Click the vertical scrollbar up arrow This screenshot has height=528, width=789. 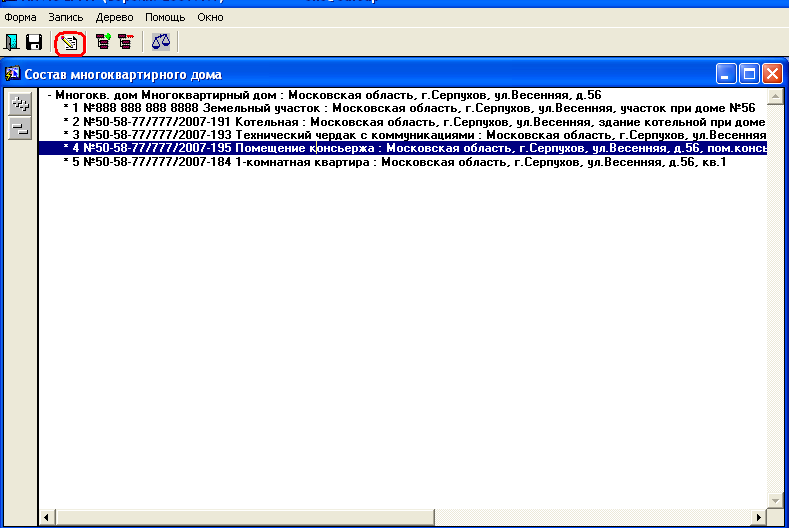(x=775, y=96)
